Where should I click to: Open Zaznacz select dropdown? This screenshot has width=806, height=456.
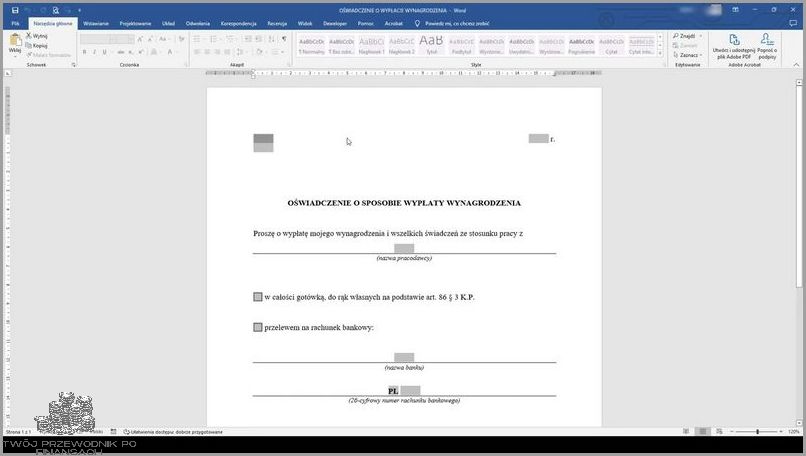(688, 55)
